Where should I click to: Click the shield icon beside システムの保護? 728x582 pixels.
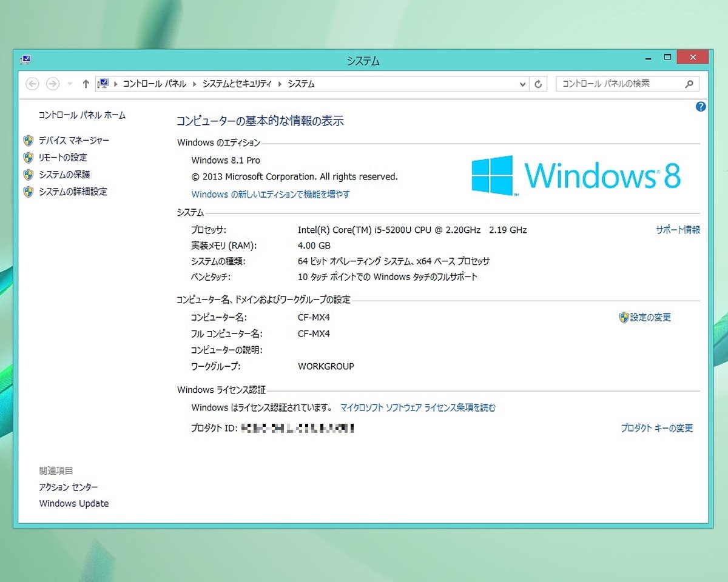click(x=28, y=175)
